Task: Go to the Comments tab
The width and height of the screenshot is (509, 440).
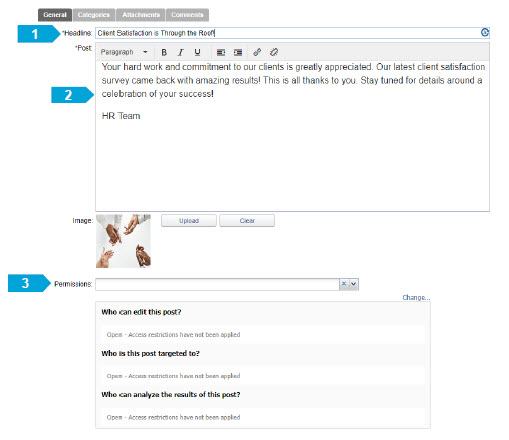Action: coord(187,15)
